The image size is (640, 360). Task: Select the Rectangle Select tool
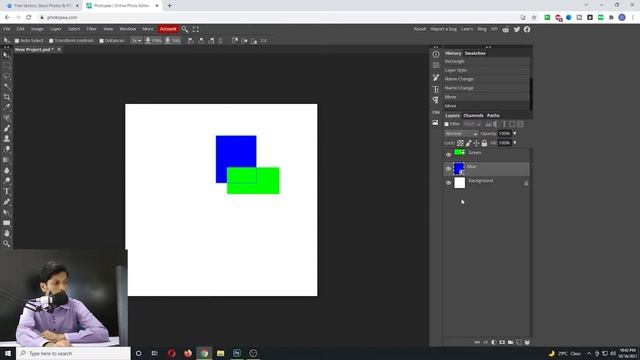coord(7,65)
